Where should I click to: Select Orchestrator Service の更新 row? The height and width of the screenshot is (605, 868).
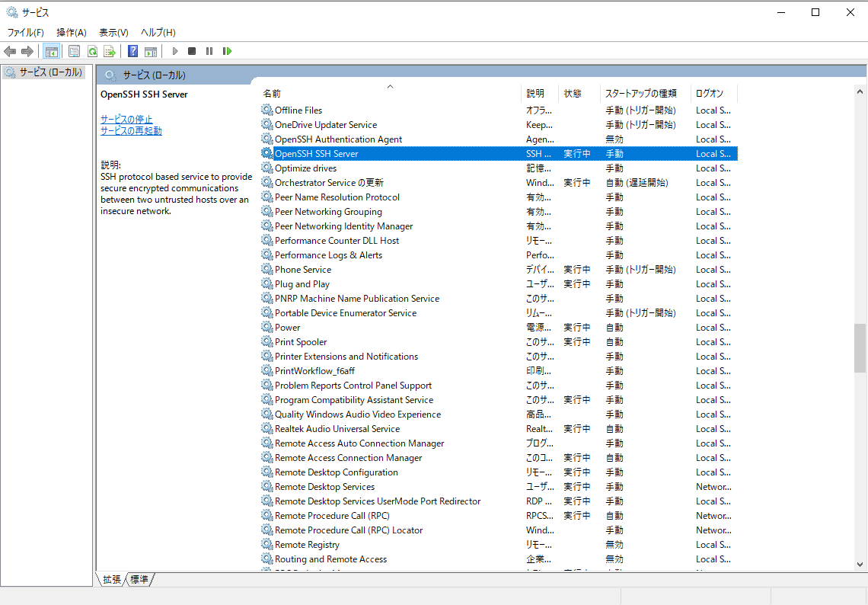[499, 182]
